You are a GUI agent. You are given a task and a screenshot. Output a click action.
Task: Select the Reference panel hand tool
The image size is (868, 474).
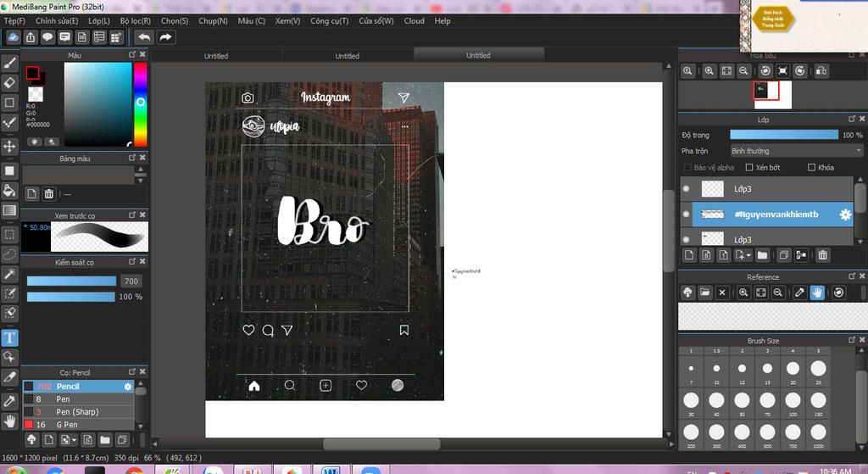point(817,293)
